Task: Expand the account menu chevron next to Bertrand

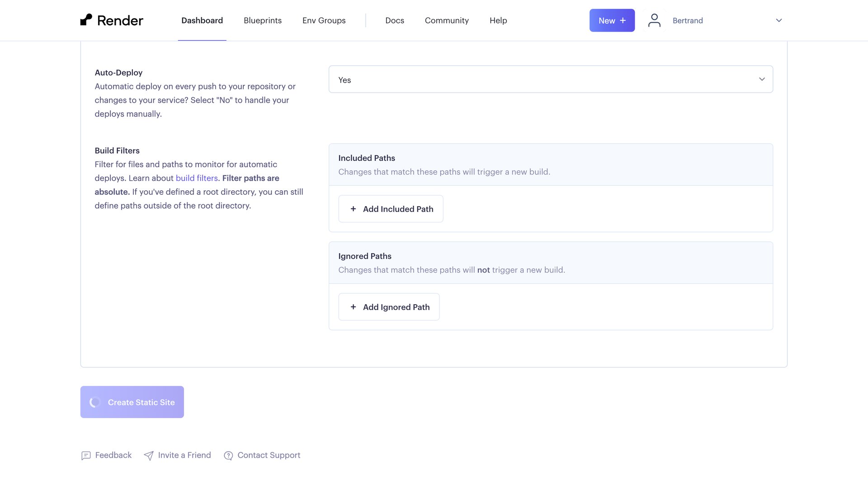Action: coord(778,20)
